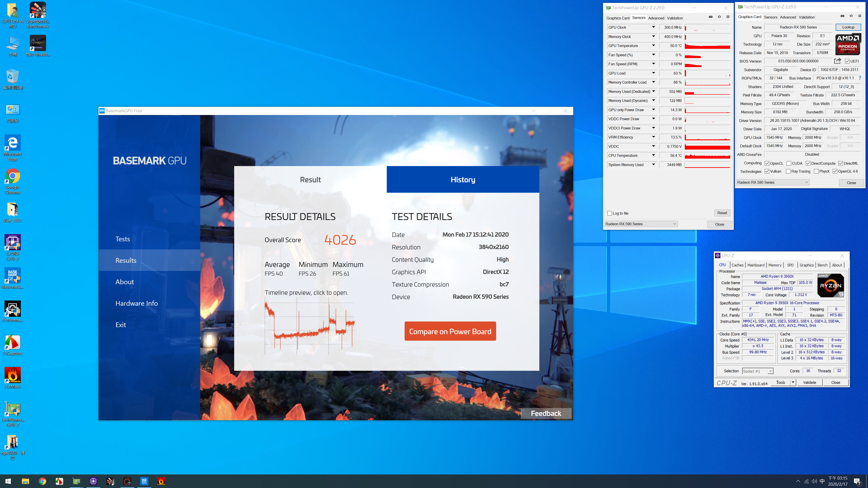Toggle DirectCompute checkbox
The image size is (868, 488).
[808, 163]
